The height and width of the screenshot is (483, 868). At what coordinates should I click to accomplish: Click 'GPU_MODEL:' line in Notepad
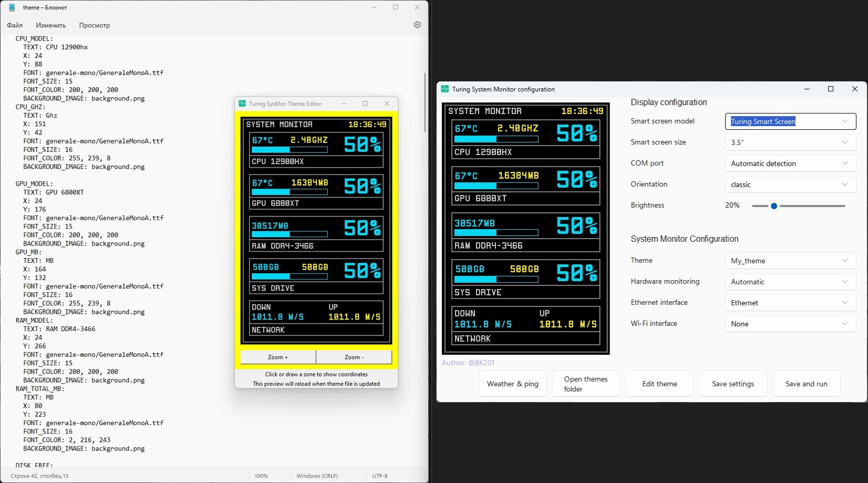[x=35, y=183]
